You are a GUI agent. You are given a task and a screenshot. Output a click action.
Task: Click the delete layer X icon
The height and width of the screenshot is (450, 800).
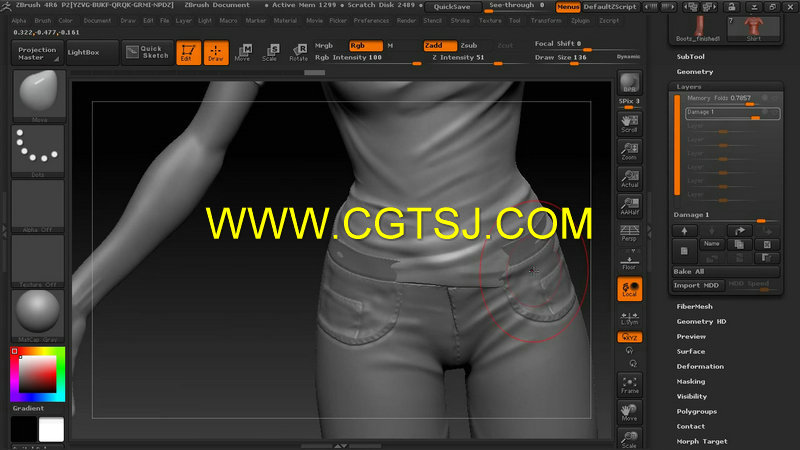tap(767, 244)
